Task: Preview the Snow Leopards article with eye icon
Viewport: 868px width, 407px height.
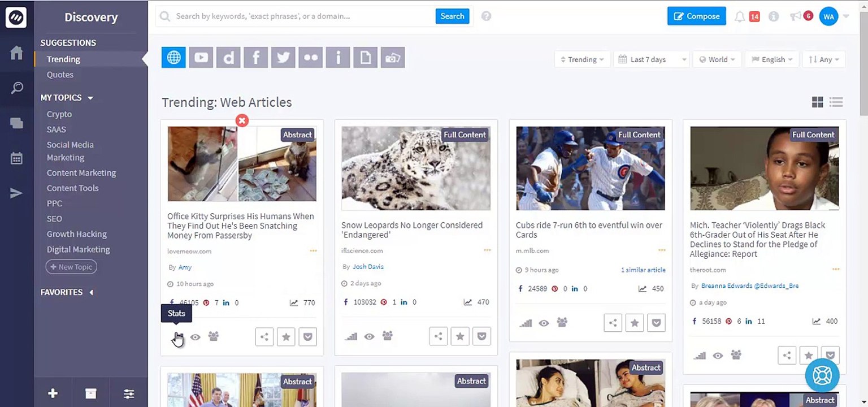Action: [369, 337]
